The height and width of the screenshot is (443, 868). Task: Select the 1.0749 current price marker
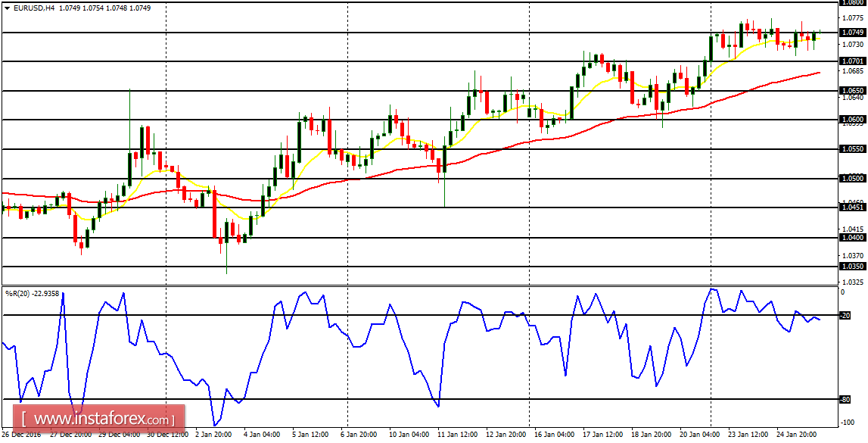(x=854, y=33)
